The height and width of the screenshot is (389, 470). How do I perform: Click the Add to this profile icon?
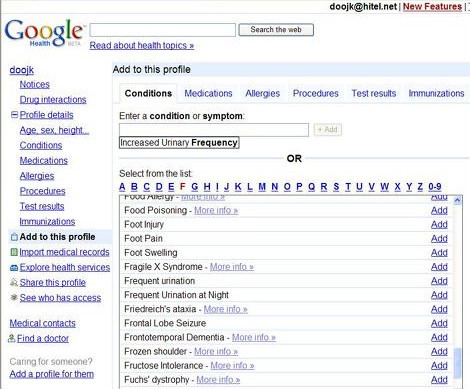point(14,237)
